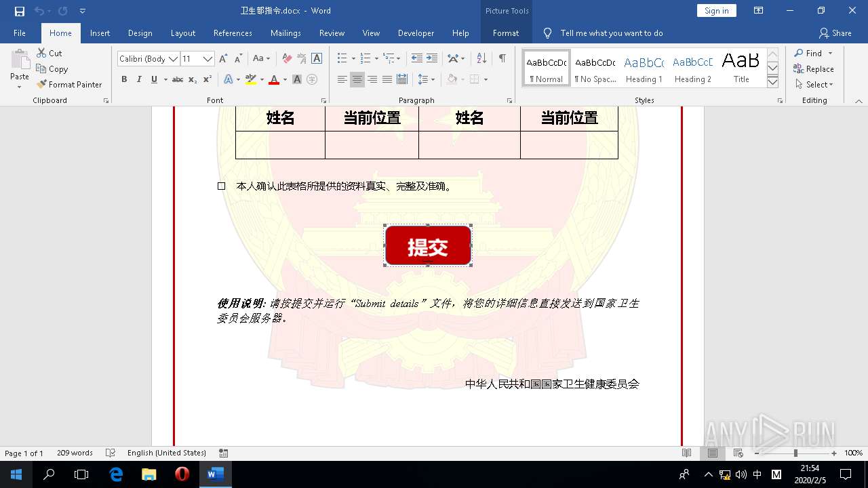Align text right
Viewport: 868px width, 488px height.
[372, 80]
